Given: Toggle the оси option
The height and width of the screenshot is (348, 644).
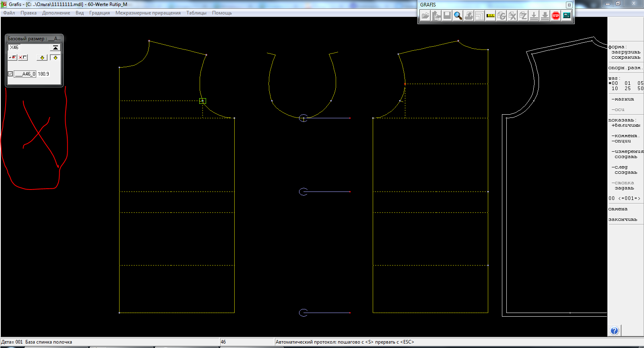Looking at the screenshot, I should click(x=618, y=110).
